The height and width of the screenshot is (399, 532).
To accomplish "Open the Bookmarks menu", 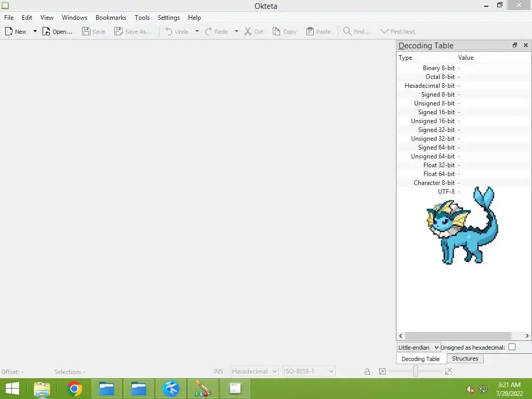I will coord(111,18).
